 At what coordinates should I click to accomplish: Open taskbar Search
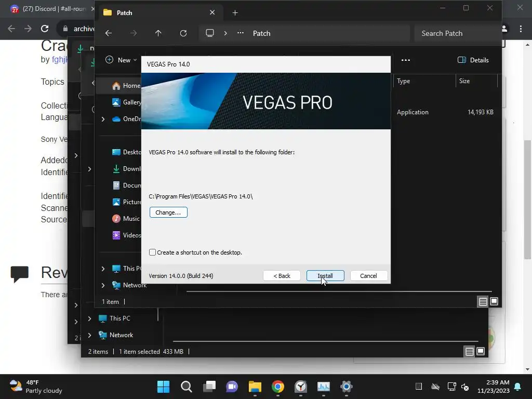click(x=187, y=387)
